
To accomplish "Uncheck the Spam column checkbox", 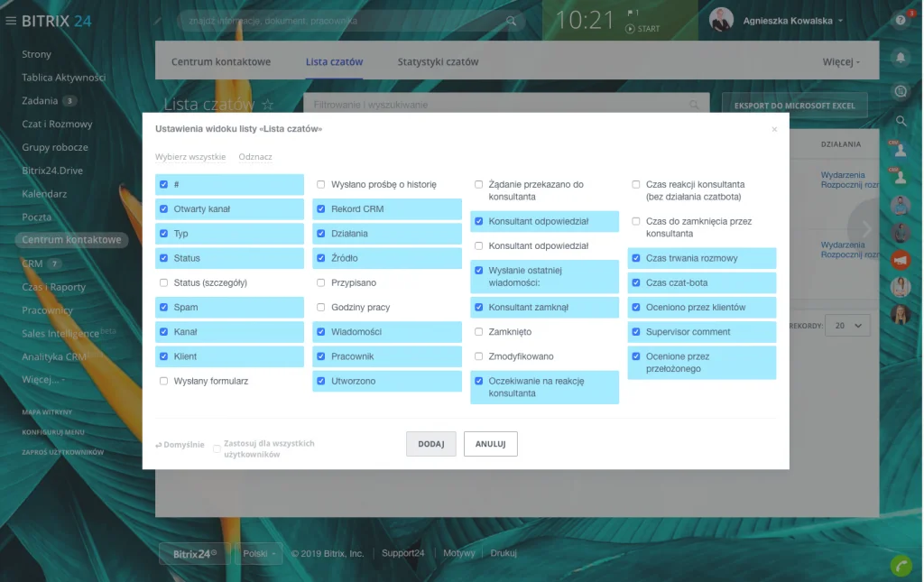I will click(x=163, y=308).
